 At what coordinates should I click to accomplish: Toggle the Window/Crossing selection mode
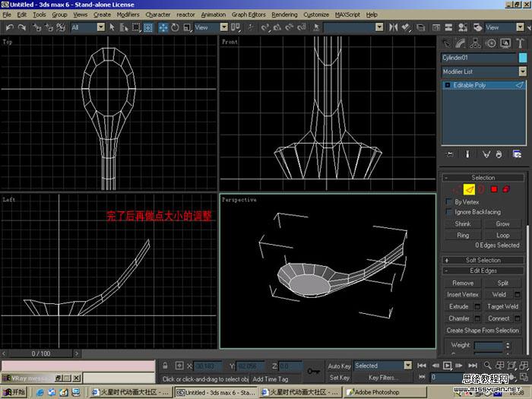point(148,27)
